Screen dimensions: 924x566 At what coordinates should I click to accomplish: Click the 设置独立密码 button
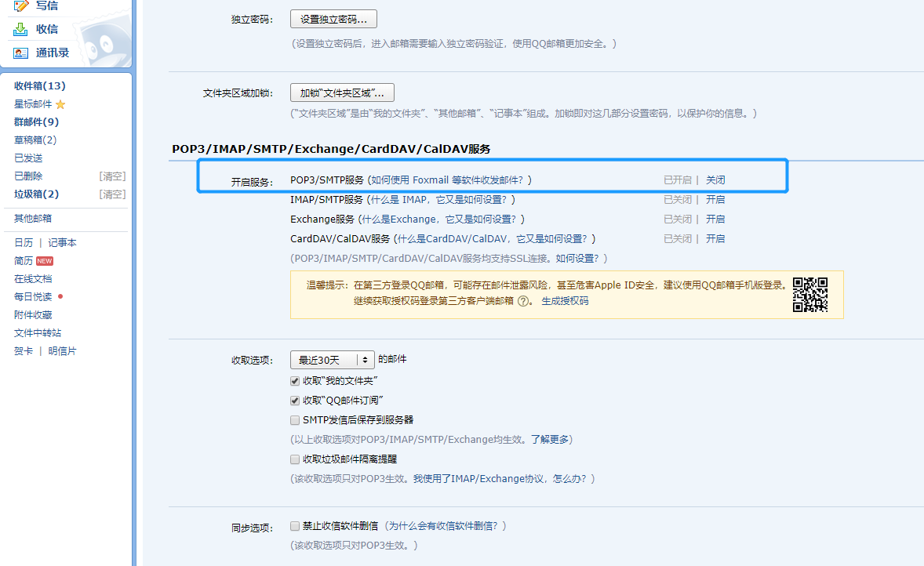[x=333, y=19]
